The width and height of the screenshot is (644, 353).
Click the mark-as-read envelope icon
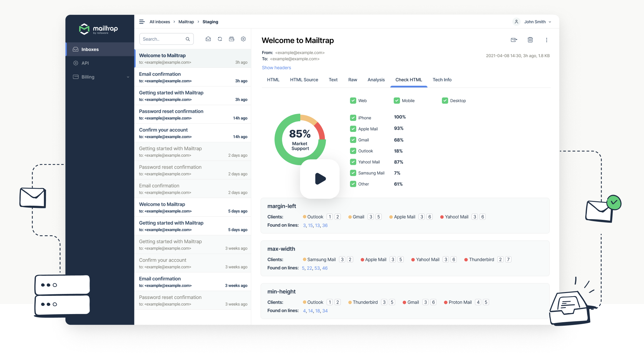tap(208, 39)
